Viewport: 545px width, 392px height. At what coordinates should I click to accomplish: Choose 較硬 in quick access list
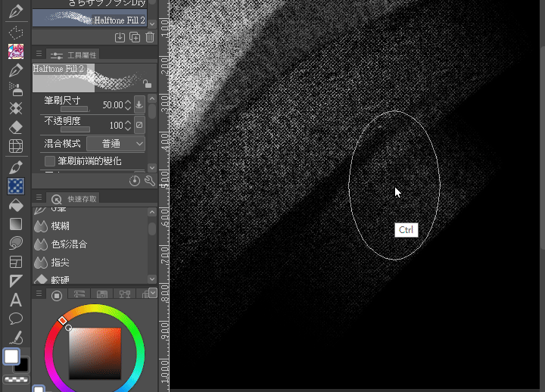[x=90, y=278]
